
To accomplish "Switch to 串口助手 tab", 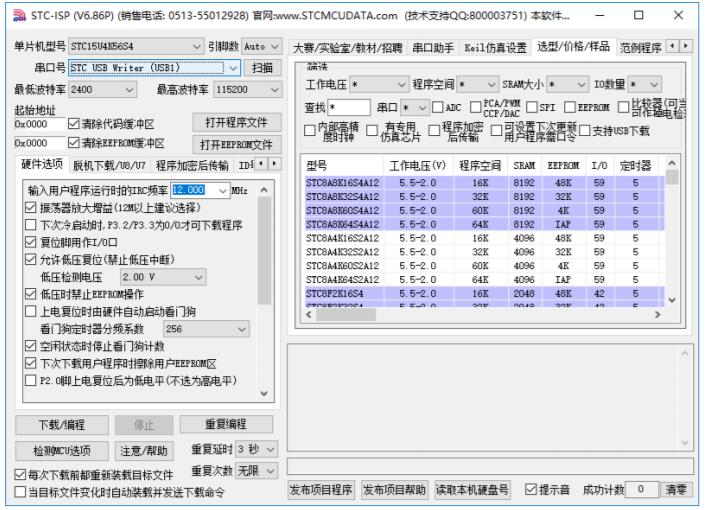I will click(x=433, y=48).
